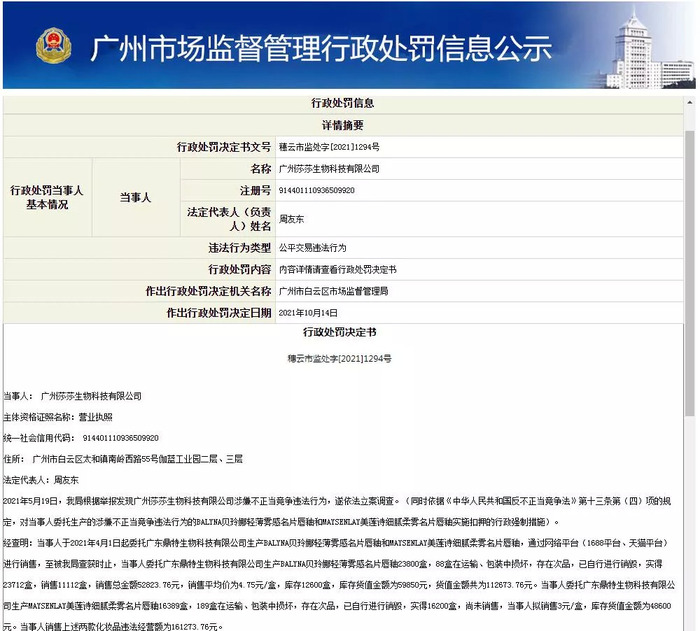Click the 行政处罚决定书文号 label
Image resolution: width=700 pixels, height=631 pixels.
tap(224, 147)
